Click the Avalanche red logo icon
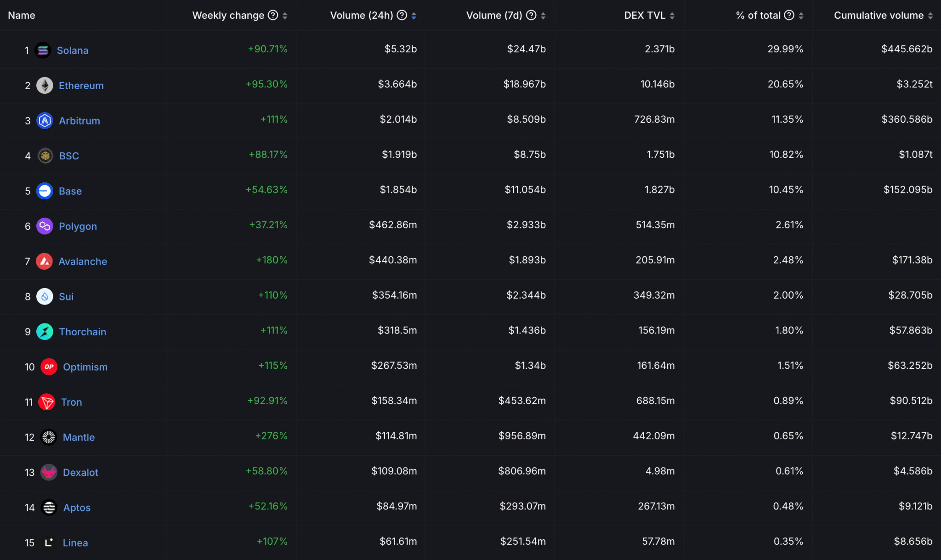941x560 pixels. [x=45, y=261]
